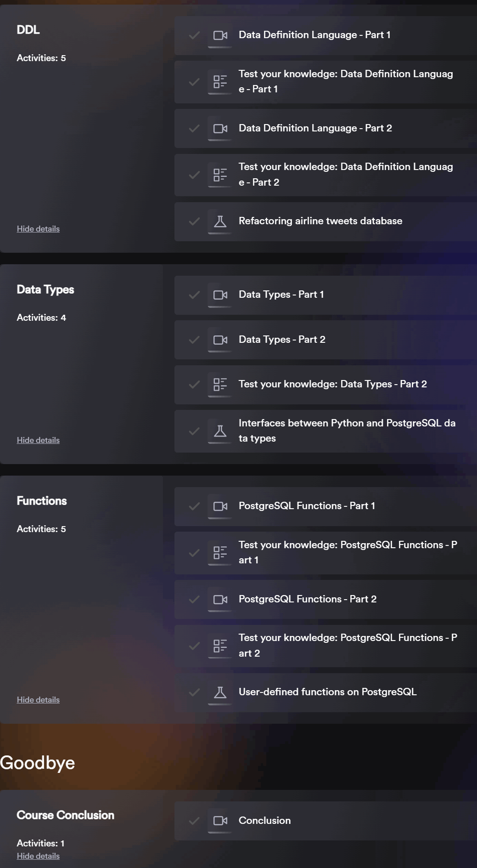Image resolution: width=477 pixels, height=868 pixels.
Task: Click quiz icon for Data Definition Language Part 1 test
Action: pyautogui.click(x=220, y=82)
